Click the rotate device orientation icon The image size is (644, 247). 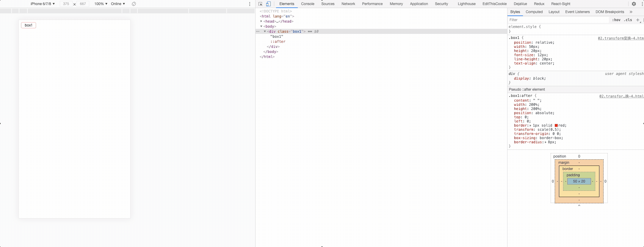[134, 4]
